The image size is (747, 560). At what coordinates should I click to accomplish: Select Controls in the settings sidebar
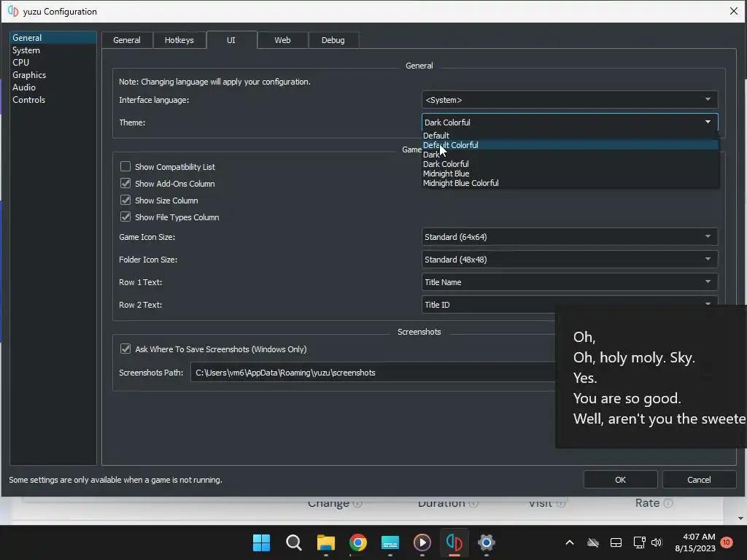click(53, 99)
